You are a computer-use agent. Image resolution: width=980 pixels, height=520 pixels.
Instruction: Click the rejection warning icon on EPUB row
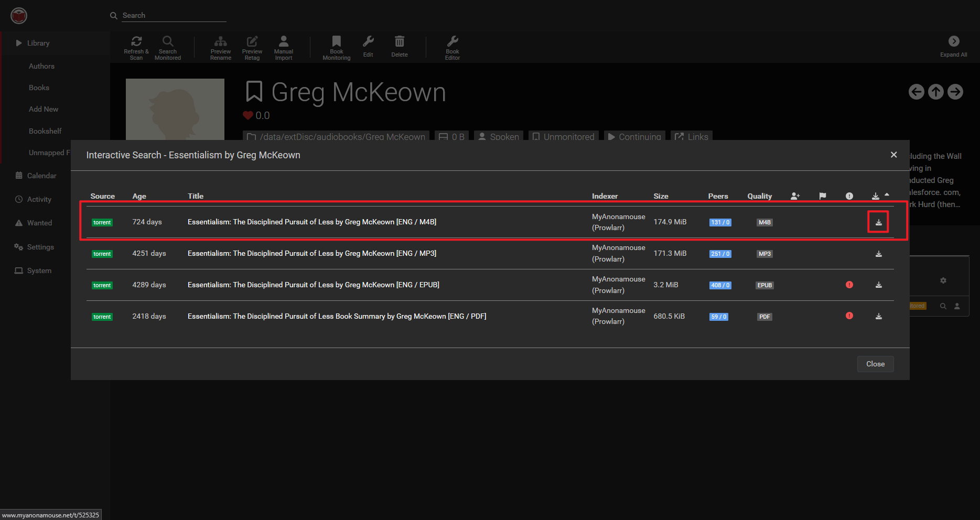(849, 285)
